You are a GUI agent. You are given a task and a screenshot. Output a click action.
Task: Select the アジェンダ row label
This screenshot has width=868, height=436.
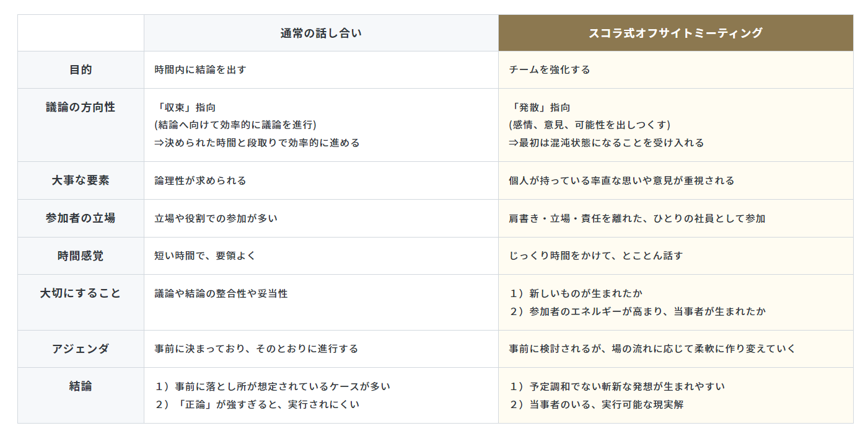point(81,349)
